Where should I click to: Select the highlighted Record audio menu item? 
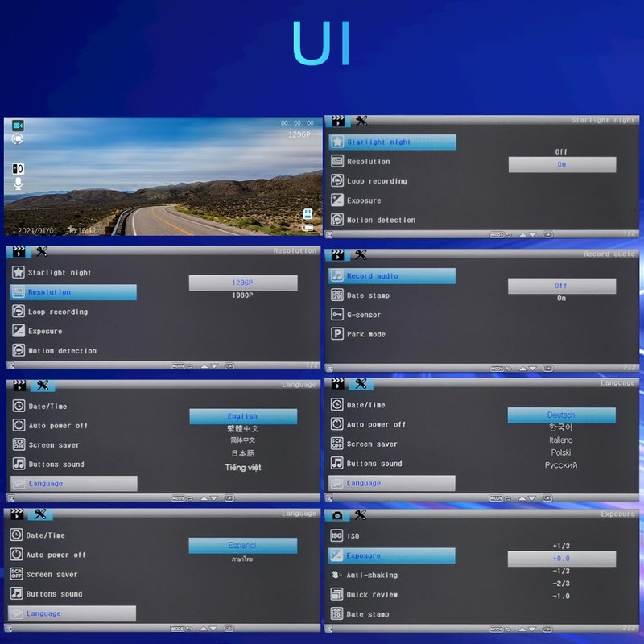pyautogui.click(x=390, y=276)
